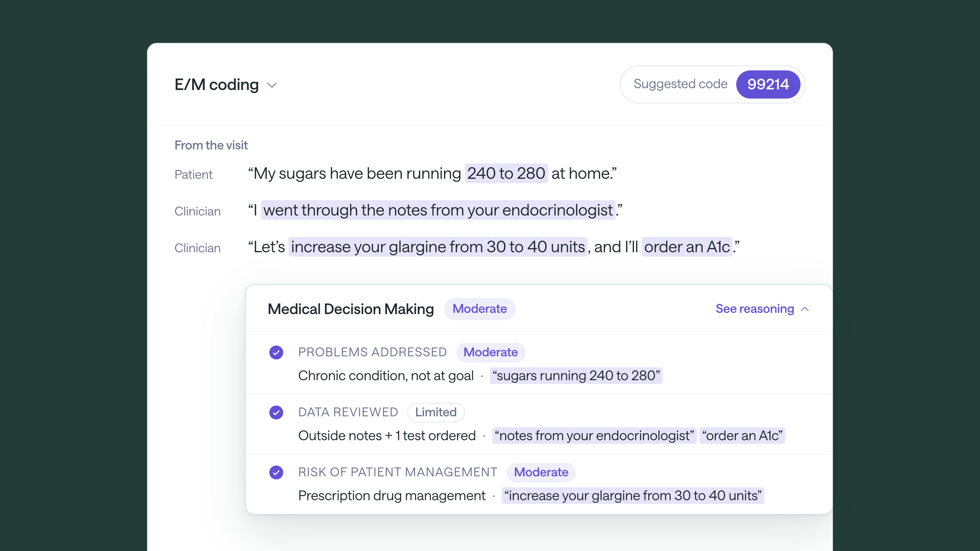980x551 pixels.
Task: Click the "Patient" speaker label
Action: 193,174
